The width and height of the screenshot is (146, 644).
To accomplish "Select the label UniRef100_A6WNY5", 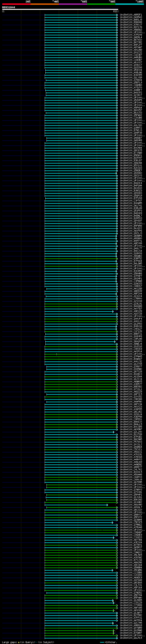I will pos(131,382).
